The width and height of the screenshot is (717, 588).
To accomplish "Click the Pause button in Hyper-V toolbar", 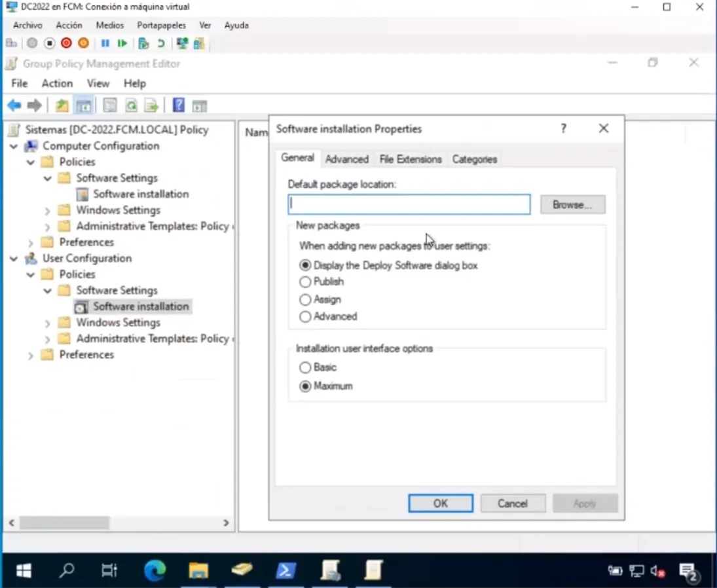I will point(105,43).
